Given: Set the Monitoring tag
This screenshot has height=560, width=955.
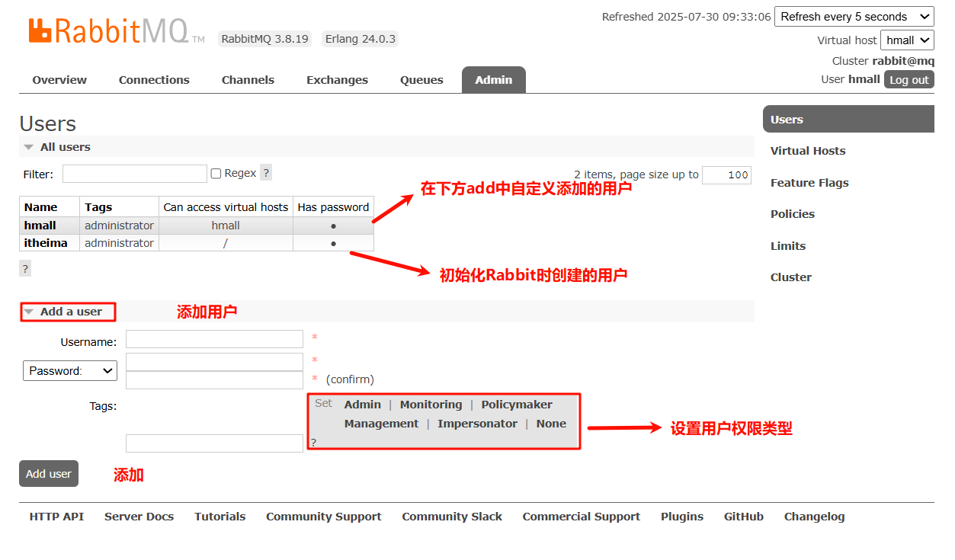Looking at the screenshot, I should pyautogui.click(x=431, y=405).
